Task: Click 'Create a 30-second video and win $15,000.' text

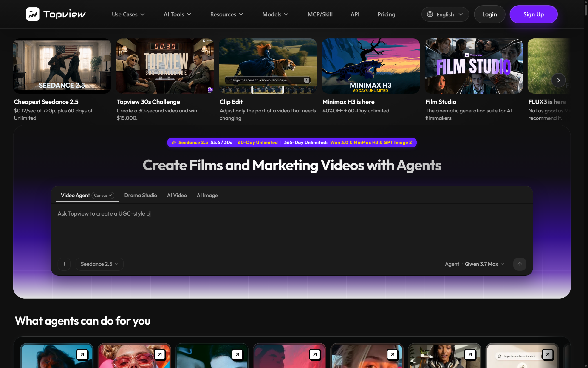Action: (157, 114)
